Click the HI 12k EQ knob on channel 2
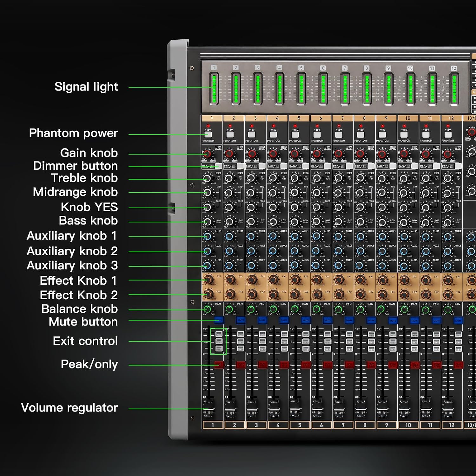 [x=229, y=178]
